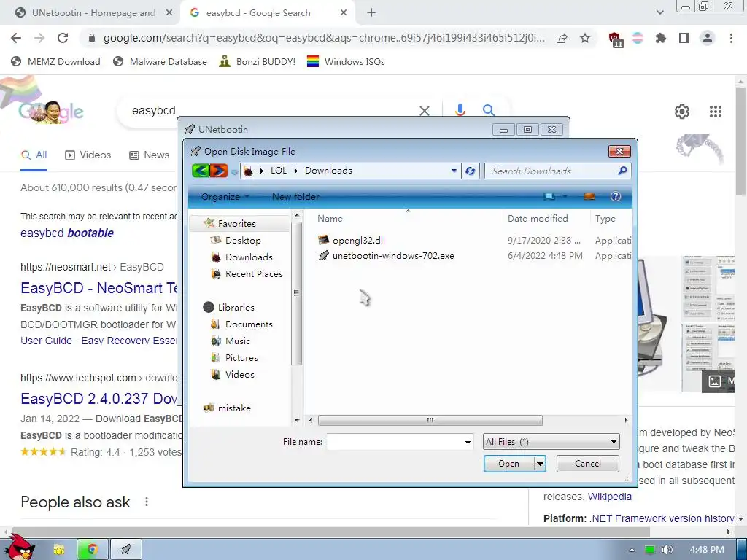Open the Videos library
Viewport: 747px width, 560px height.
coord(239,374)
